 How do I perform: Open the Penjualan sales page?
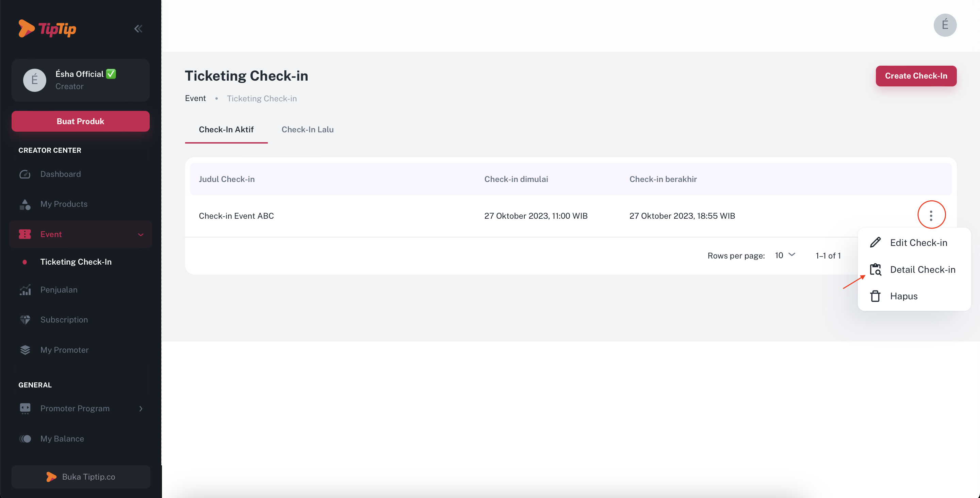click(59, 289)
